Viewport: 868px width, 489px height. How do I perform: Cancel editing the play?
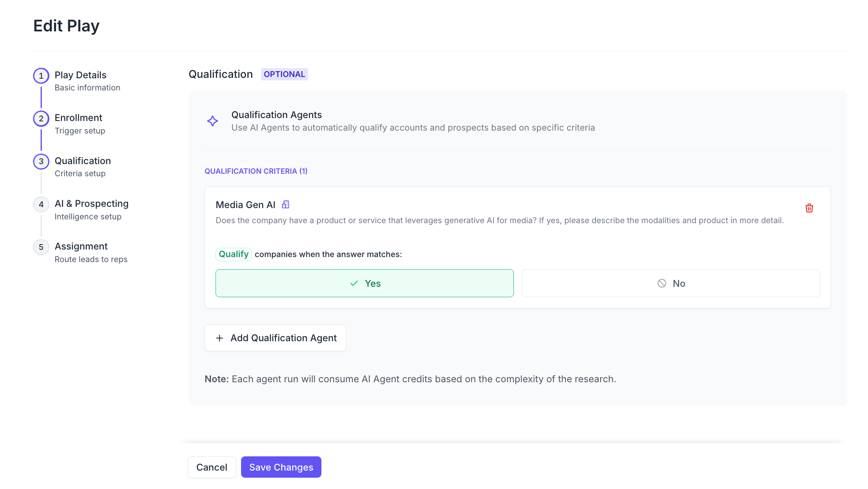click(212, 467)
